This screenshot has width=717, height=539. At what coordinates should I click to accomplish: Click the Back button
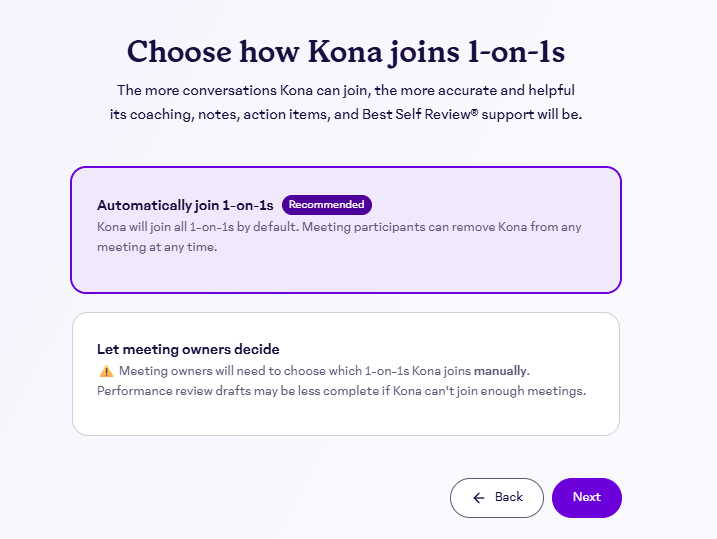[x=497, y=498]
